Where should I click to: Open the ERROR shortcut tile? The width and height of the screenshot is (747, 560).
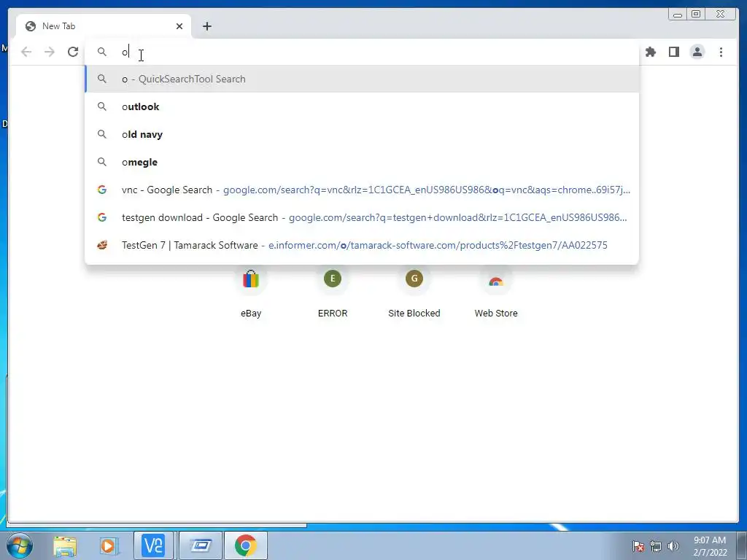pyautogui.click(x=333, y=292)
